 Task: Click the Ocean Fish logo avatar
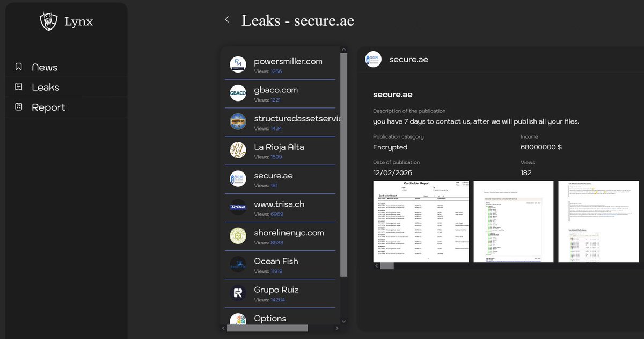point(238,264)
